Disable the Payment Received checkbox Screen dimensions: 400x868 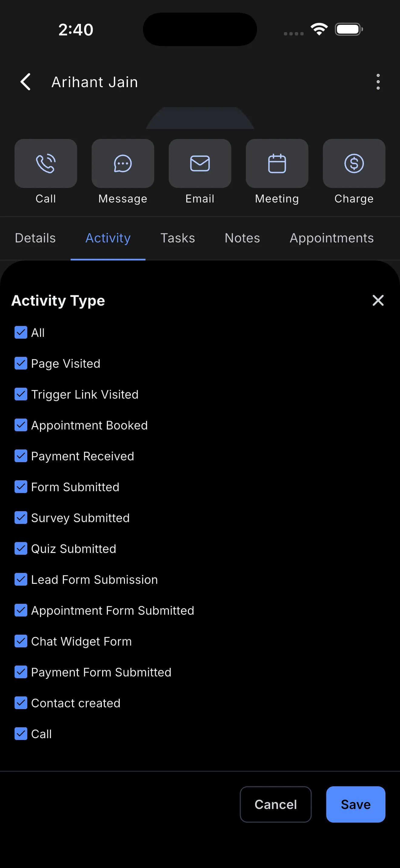click(21, 456)
